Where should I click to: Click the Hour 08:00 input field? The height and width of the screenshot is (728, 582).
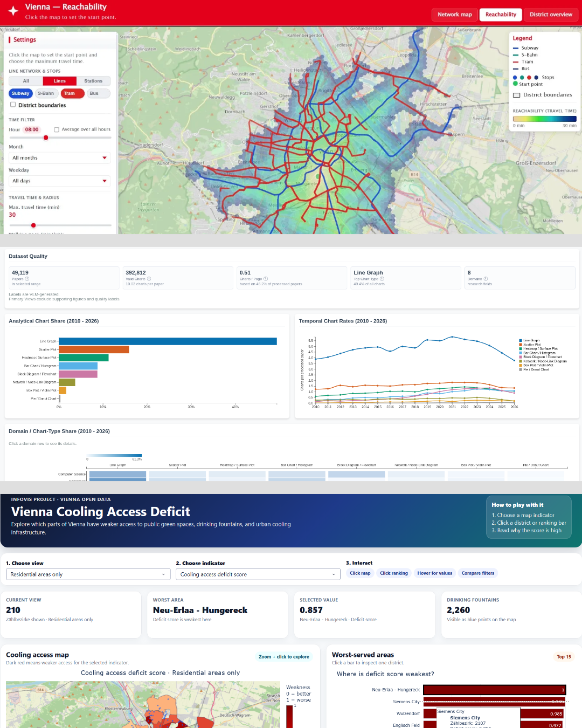[32, 129]
